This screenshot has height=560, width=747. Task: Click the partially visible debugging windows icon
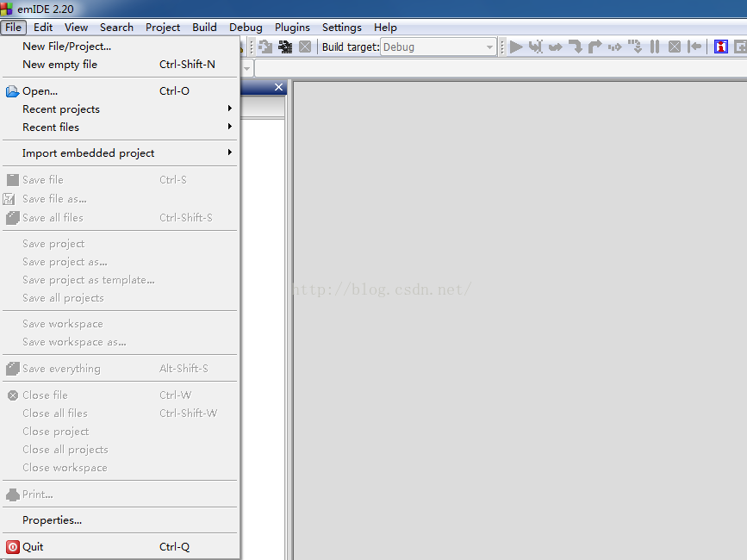tap(740, 47)
